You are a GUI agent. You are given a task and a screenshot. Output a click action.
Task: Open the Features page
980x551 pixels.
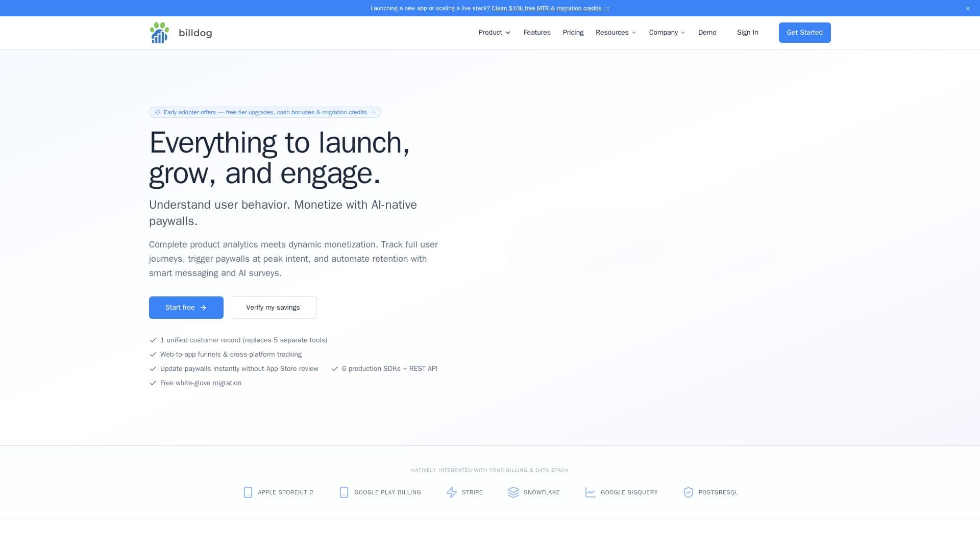pyautogui.click(x=537, y=33)
